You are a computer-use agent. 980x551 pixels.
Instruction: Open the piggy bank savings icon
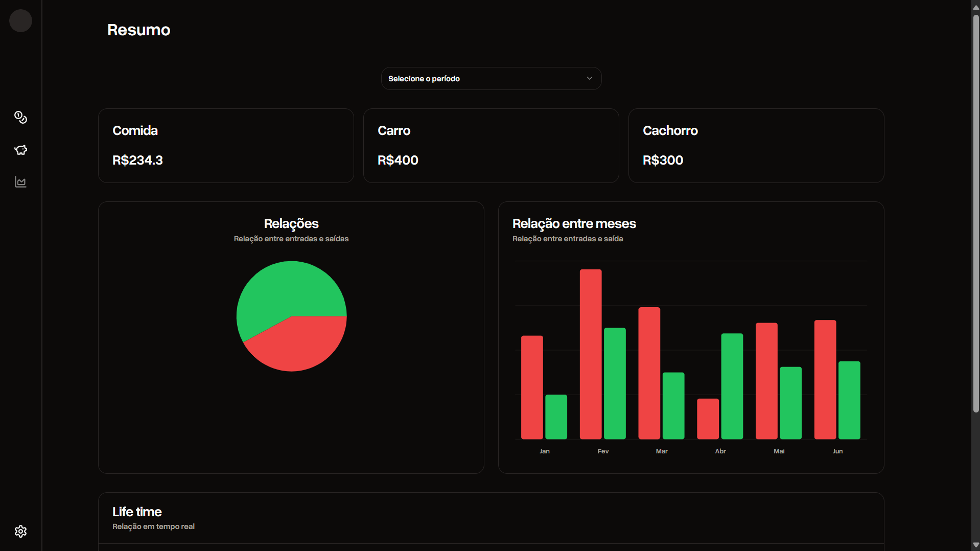pyautogui.click(x=20, y=150)
